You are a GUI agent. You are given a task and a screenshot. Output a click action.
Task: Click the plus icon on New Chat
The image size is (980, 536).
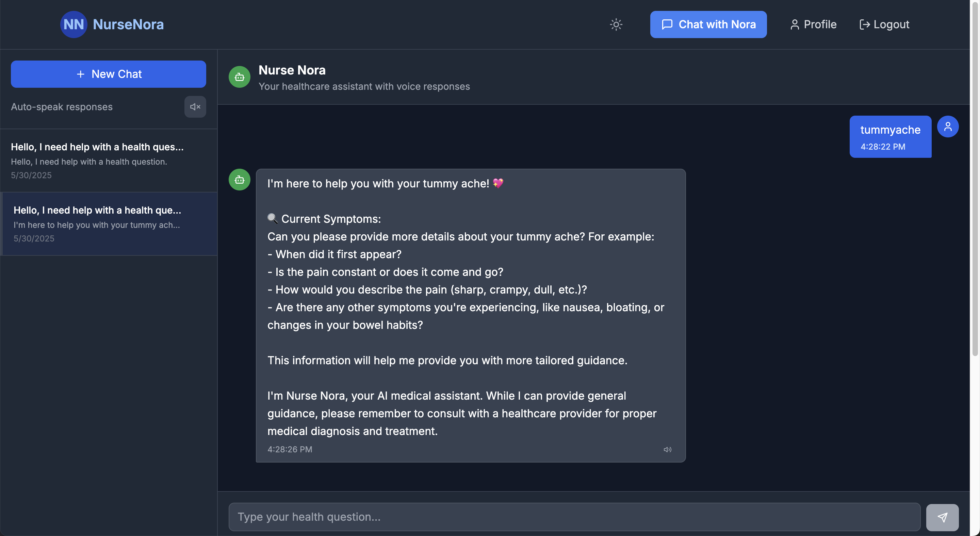coord(81,74)
